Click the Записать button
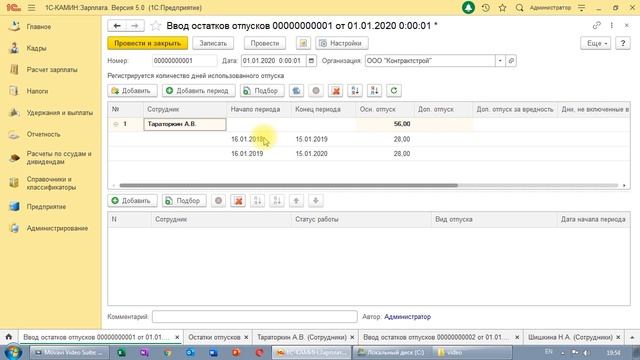The height and width of the screenshot is (360, 640). point(213,43)
